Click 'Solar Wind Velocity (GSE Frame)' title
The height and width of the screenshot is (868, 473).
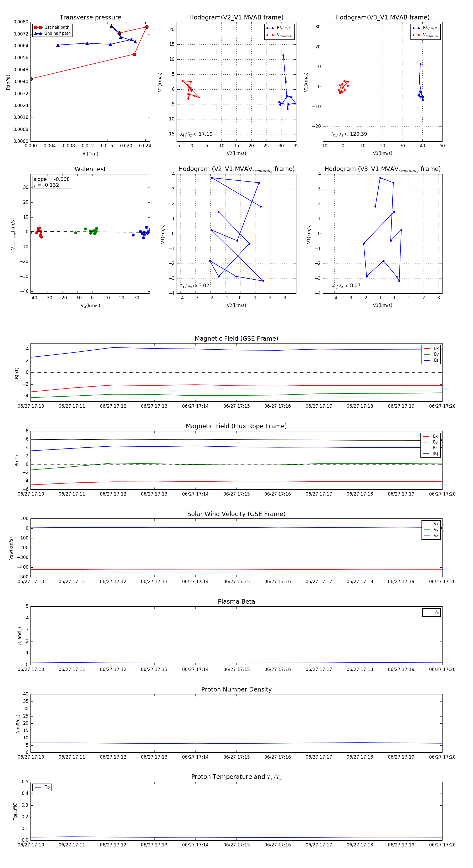[x=236, y=514]
